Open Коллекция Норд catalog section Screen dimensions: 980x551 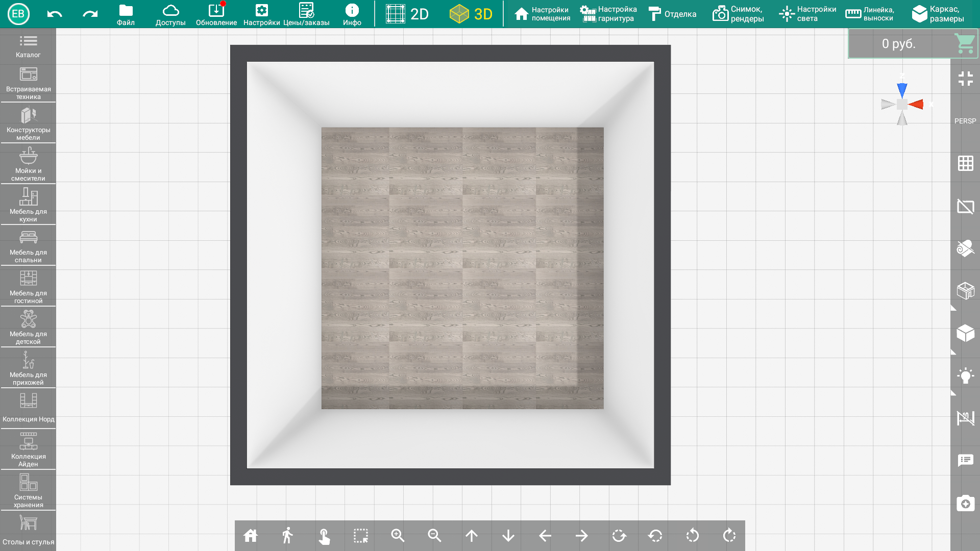[x=28, y=407]
